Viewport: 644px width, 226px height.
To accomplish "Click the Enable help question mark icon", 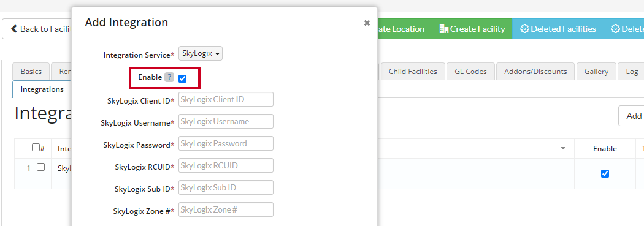I will [x=169, y=77].
